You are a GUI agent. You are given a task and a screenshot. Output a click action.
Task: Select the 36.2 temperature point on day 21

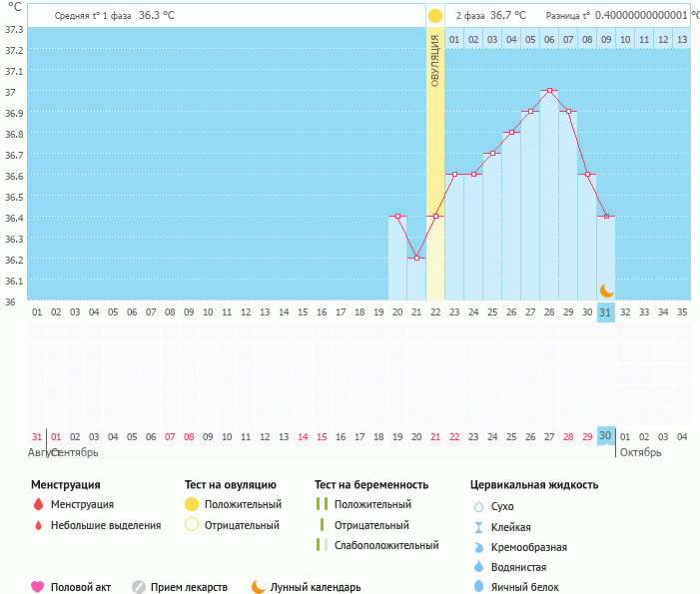(416, 258)
